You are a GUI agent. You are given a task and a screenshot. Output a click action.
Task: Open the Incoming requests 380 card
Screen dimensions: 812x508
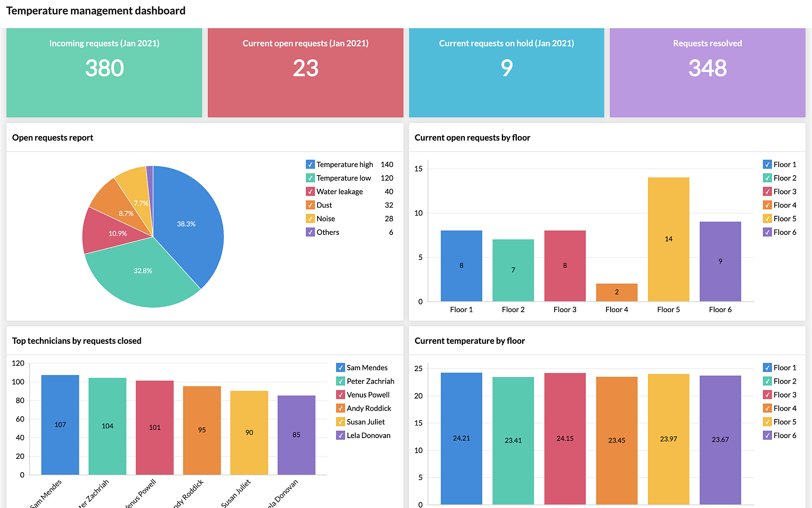click(x=104, y=72)
